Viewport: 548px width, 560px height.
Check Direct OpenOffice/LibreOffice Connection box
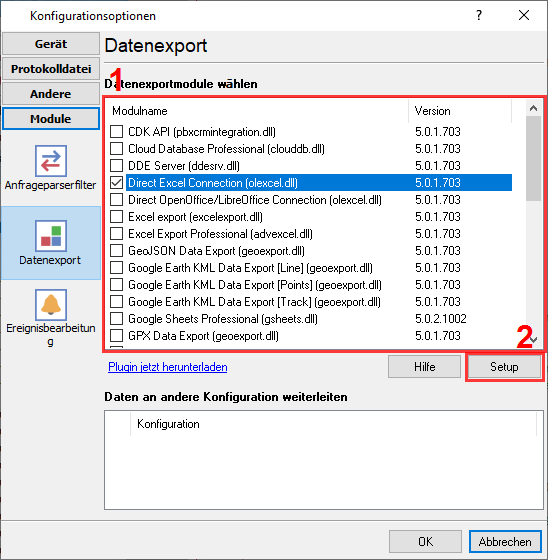(x=116, y=200)
